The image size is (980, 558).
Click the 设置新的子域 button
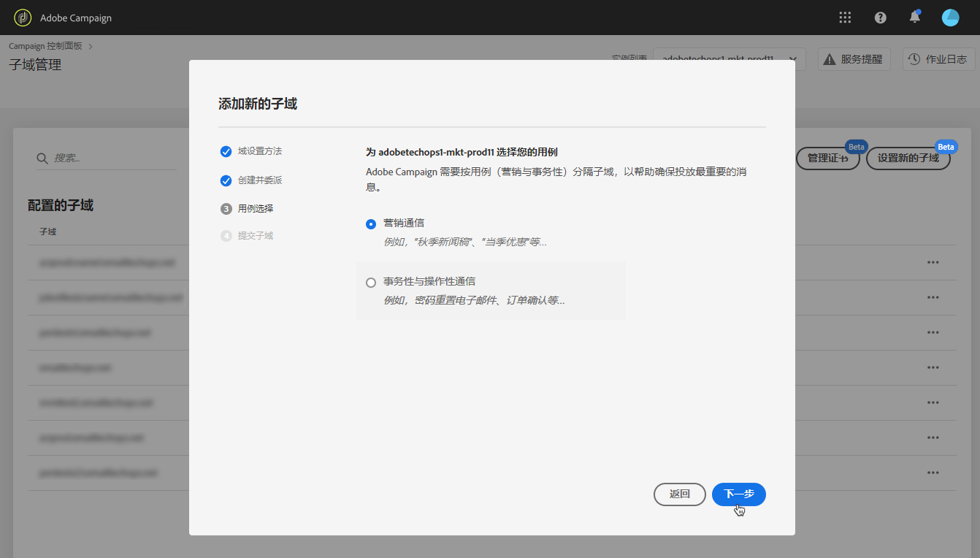pyautogui.click(x=908, y=158)
